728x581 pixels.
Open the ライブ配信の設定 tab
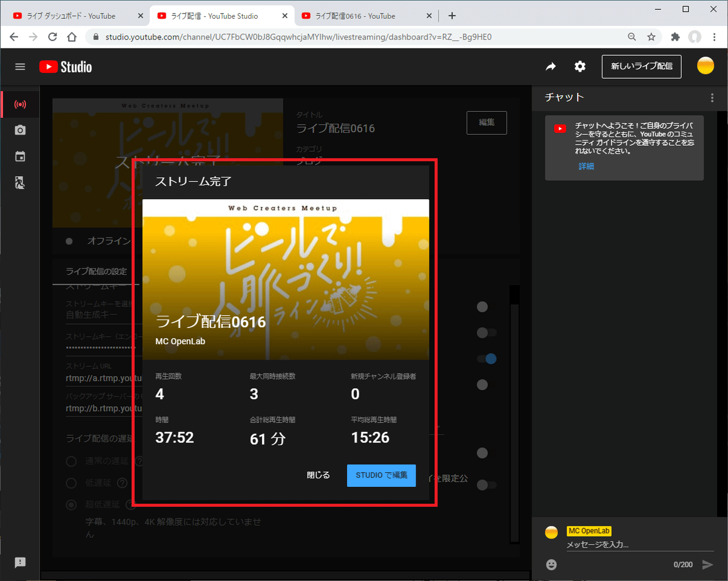[96, 271]
